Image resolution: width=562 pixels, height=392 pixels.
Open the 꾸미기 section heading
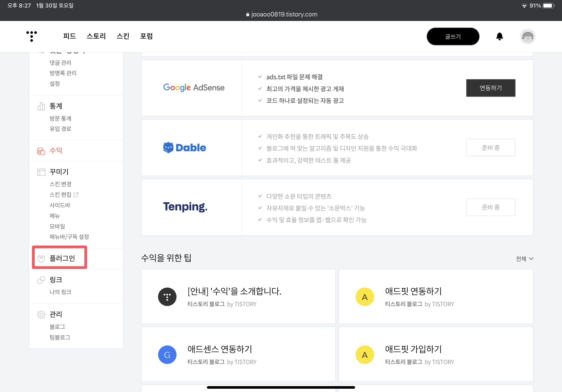click(x=59, y=172)
